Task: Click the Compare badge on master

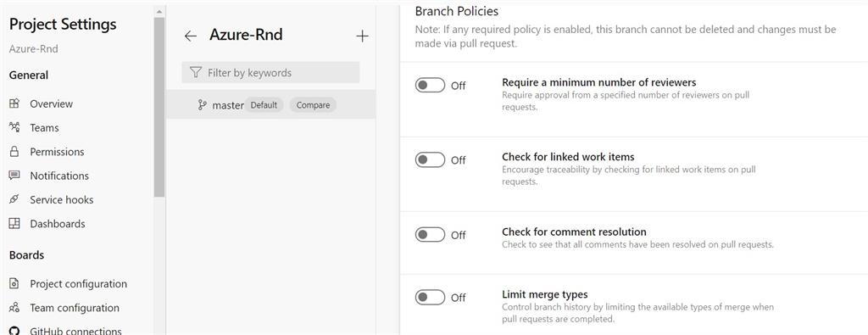Action: 313,104
